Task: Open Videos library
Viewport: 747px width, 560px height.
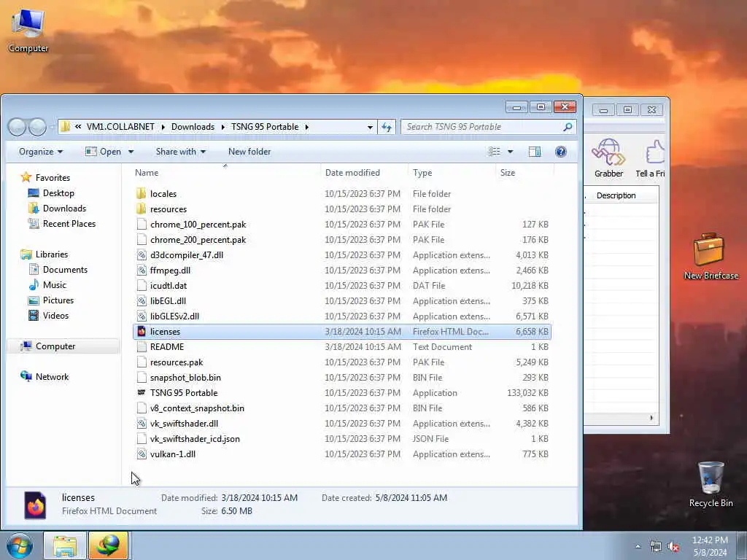Action: coord(55,315)
